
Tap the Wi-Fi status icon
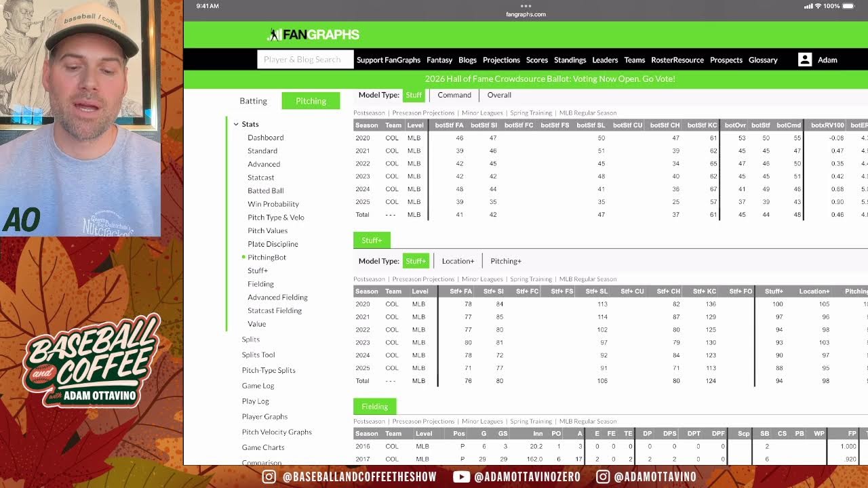pos(818,6)
